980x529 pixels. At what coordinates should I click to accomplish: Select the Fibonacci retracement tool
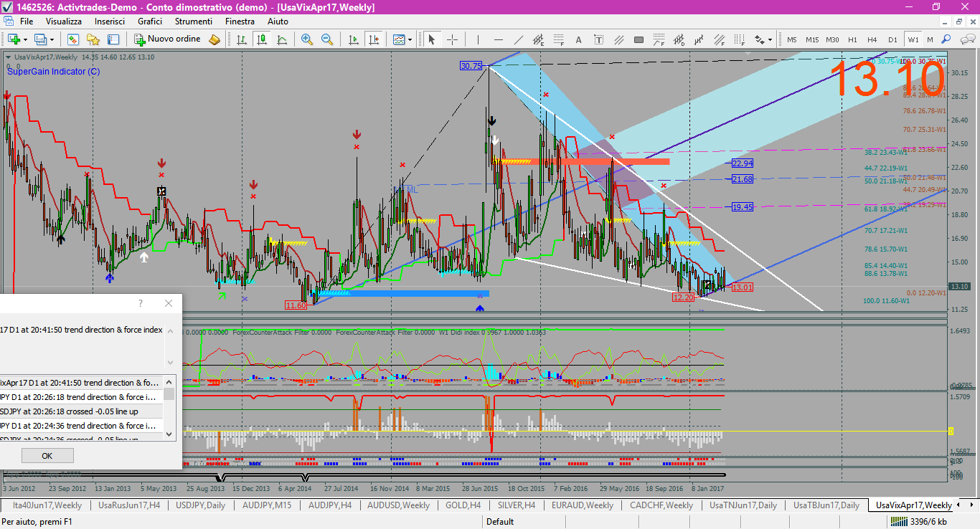coord(559,39)
